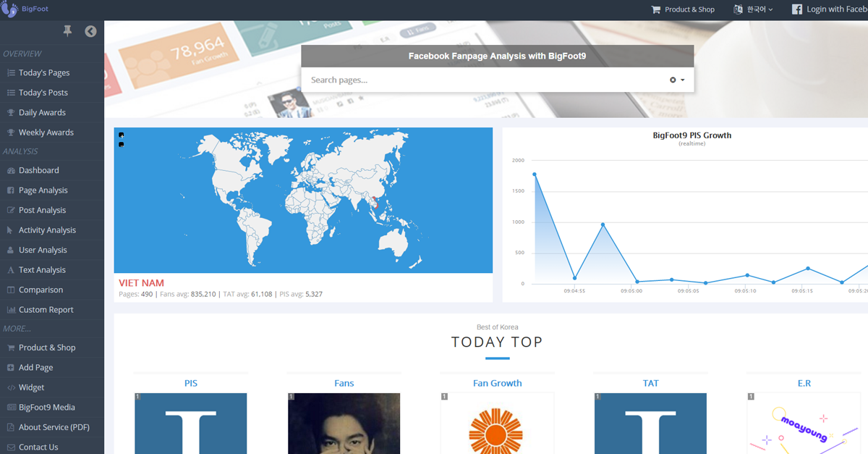
Task: Zoom out on the world map
Action: 122,145
